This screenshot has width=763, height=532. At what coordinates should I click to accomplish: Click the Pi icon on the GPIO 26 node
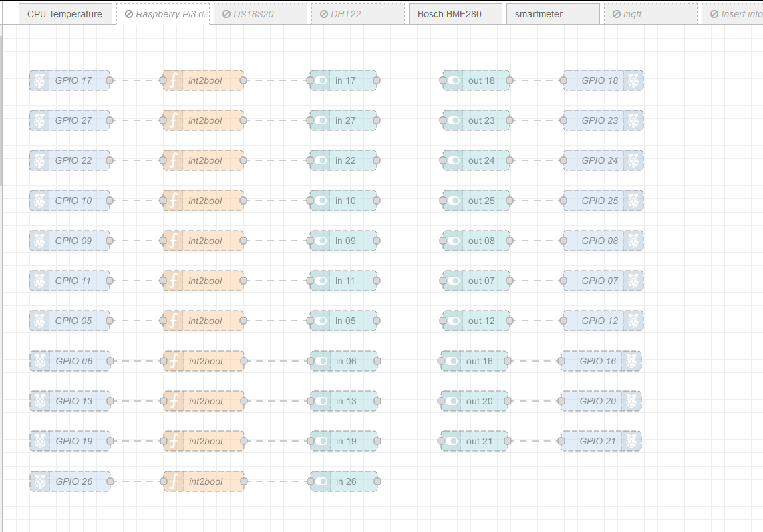point(39,481)
